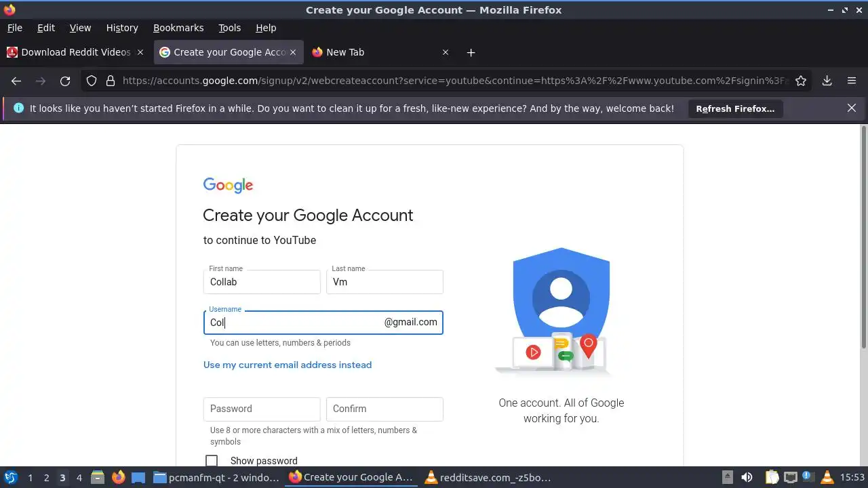The height and width of the screenshot is (488, 868).
Task: Click into the First name field
Action: point(262,282)
